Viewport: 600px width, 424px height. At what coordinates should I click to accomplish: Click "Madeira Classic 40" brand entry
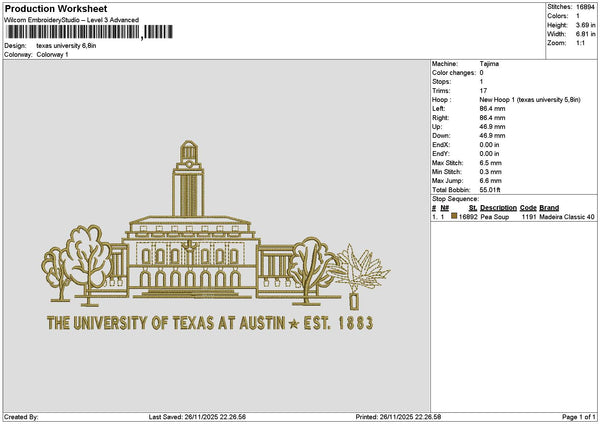click(x=567, y=217)
